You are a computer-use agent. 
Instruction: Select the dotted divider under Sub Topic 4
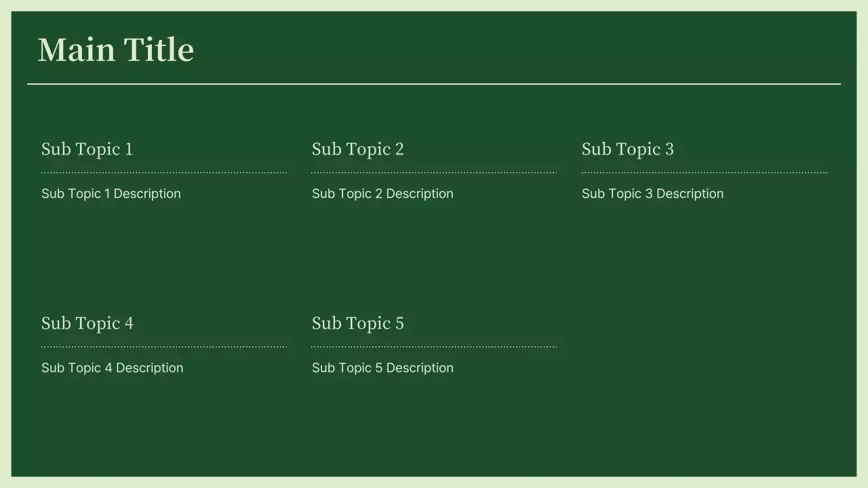click(x=164, y=347)
